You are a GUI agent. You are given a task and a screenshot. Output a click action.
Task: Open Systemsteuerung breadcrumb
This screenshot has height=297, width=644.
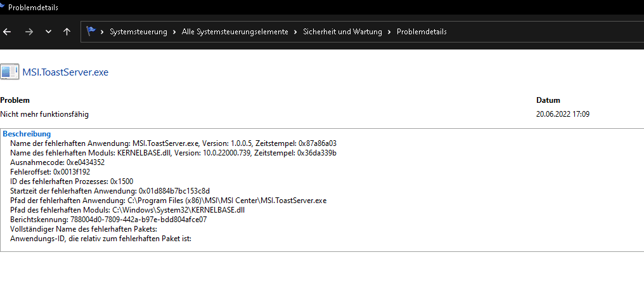click(x=138, y=32)
